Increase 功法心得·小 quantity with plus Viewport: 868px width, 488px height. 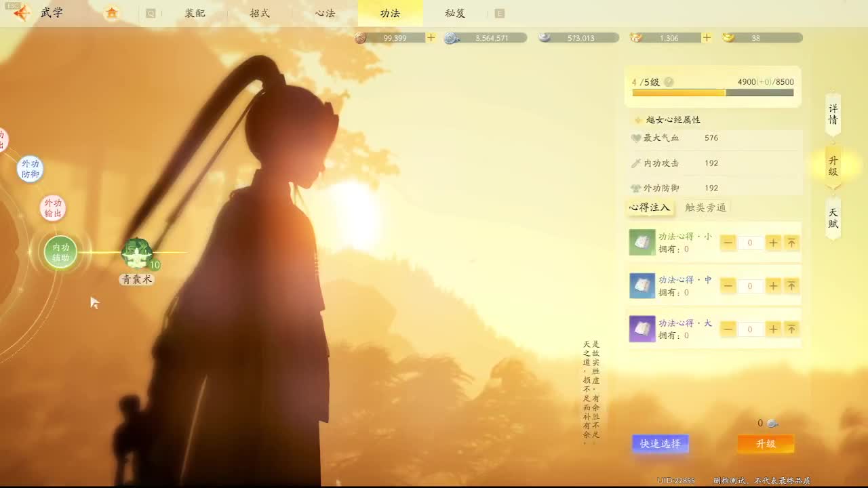tap(773, 243)
